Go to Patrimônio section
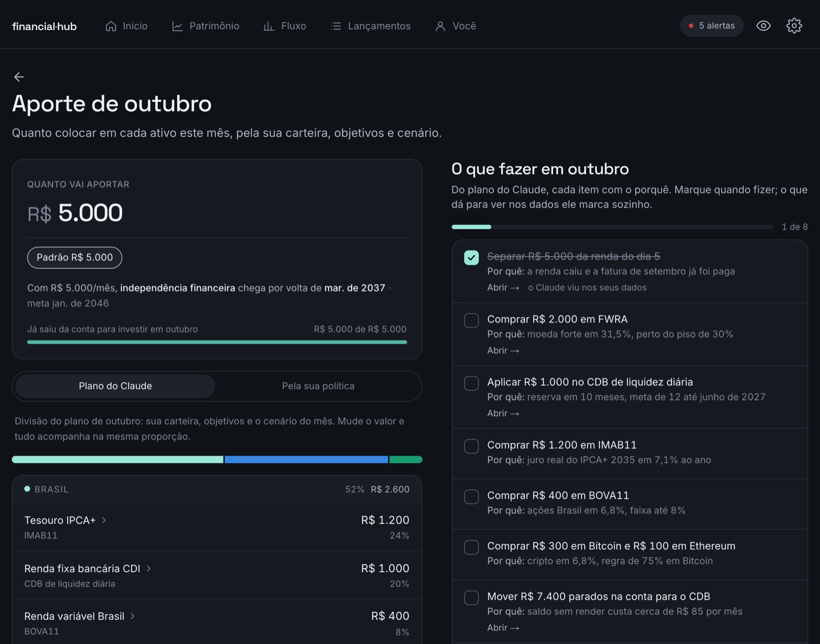This screenshot has height=644, width=820. (206, 26)
